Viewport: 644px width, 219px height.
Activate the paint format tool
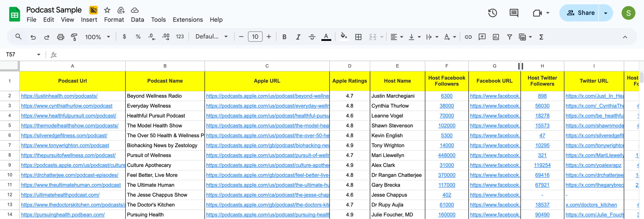[74, 37]
